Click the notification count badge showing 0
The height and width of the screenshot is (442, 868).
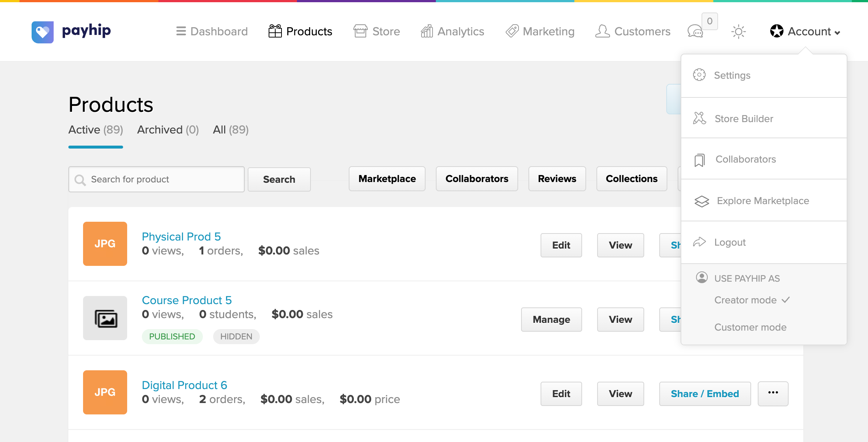[710, 21]
